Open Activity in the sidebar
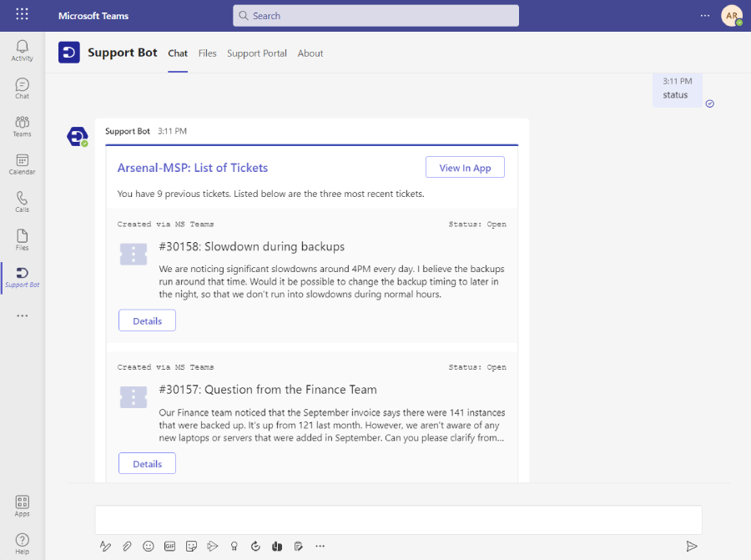The width and height of the screenshot is (751, 560). (x=22, y=50)
